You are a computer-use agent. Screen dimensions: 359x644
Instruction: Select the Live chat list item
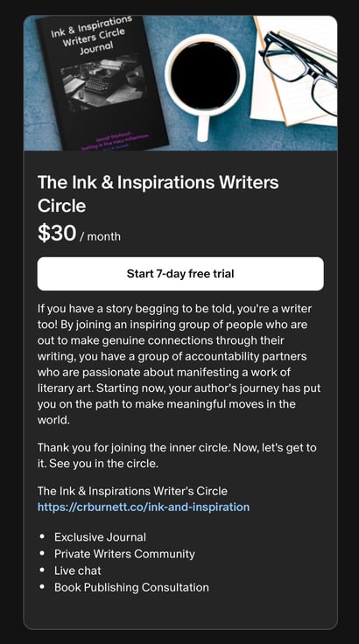tap(78, 570)
